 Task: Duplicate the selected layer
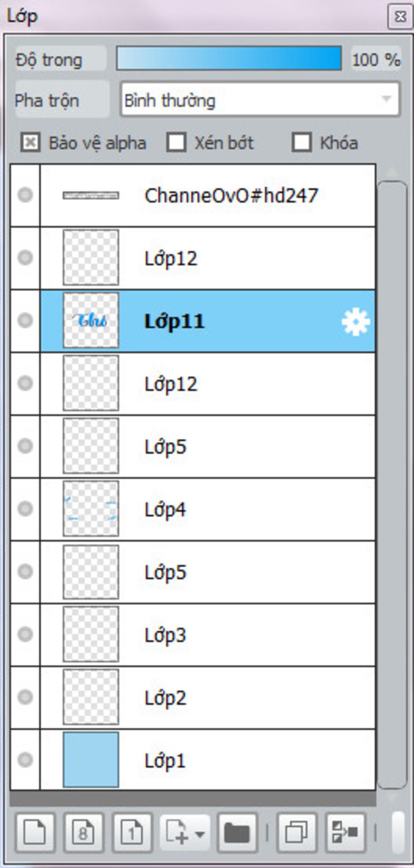(296, 833)
